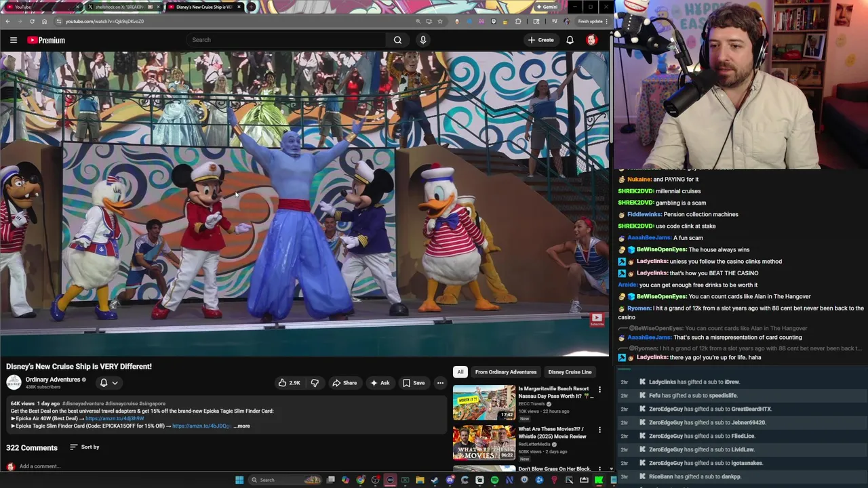This screenshot has height=488, width=868.
Task: Open the account avatar menu
Action: click(591, 40)
